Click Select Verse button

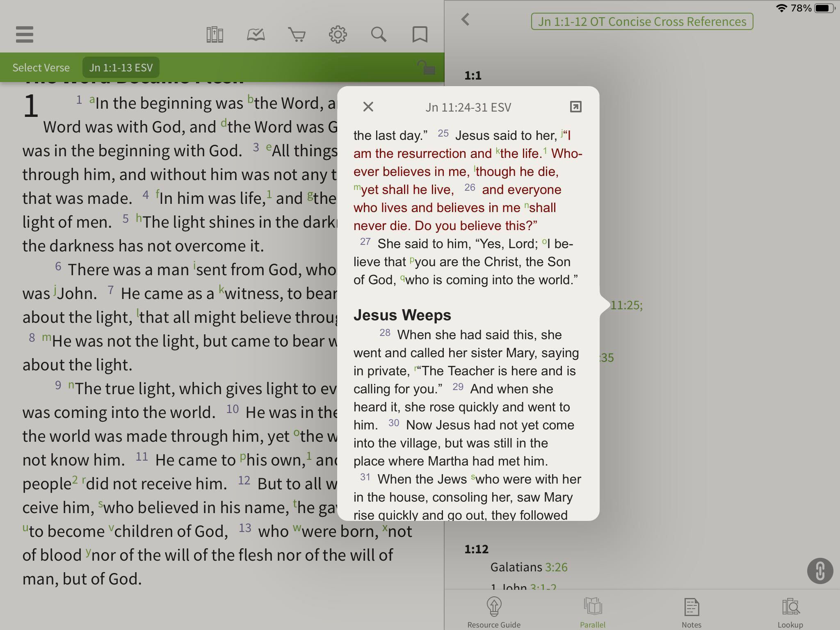41,68
